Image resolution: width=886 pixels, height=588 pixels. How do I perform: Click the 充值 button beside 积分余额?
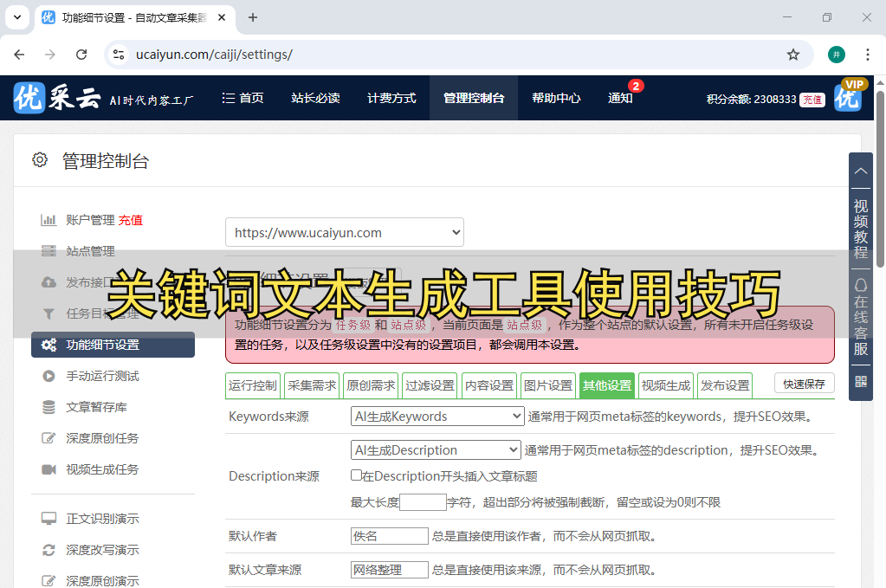pyautogui.click(x=812, y=100)
